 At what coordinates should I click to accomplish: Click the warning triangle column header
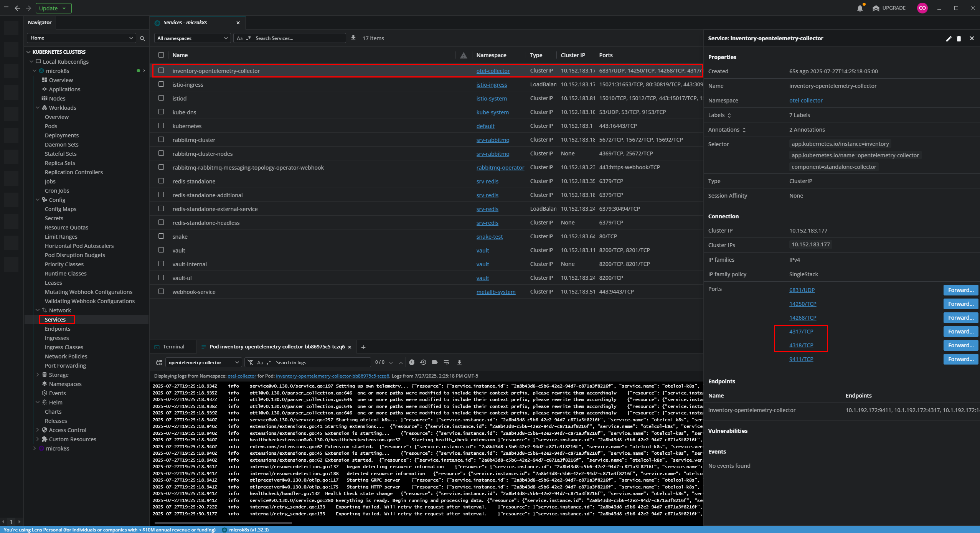coord(464,55)
